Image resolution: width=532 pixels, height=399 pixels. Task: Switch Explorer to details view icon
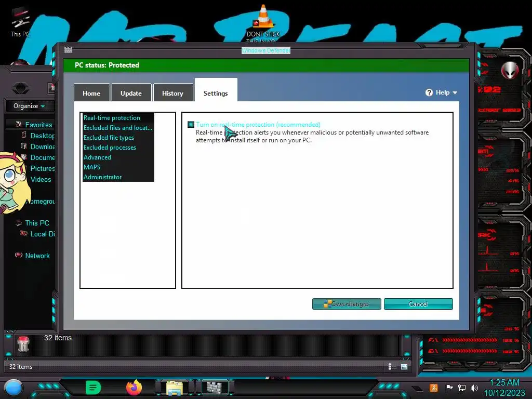(390, 366)
